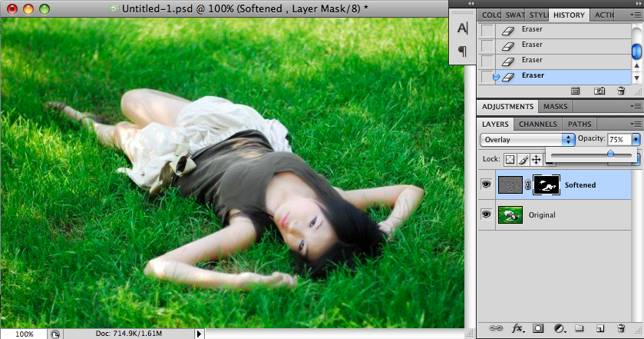Create a new layer
Viewport: 644px width, 339px height.
tap(600, 328)
